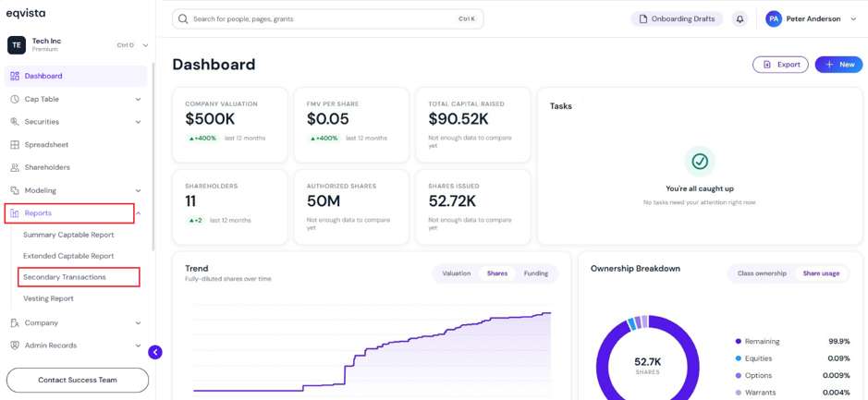868x400 pixels.
Task: Open Extended Captable Report
Action: [x=68, y=256]
